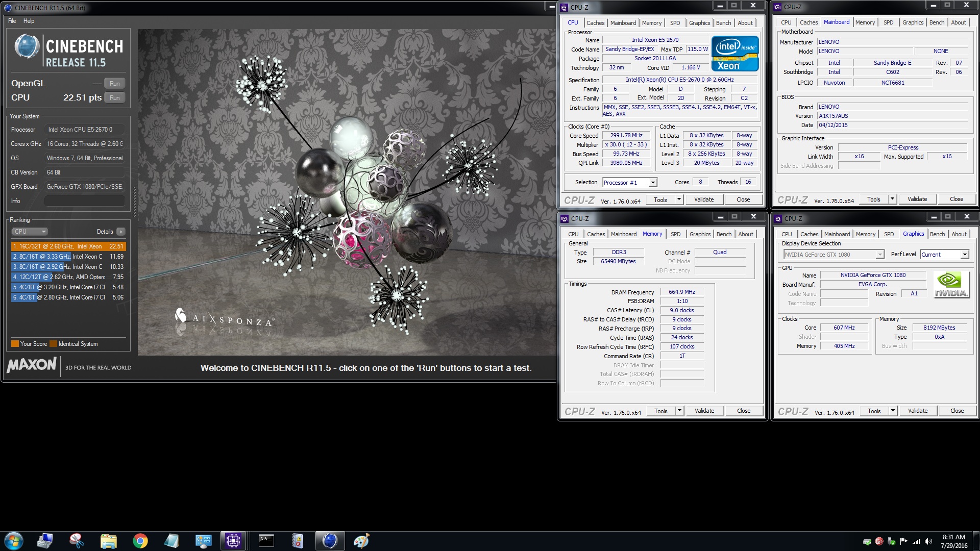This screenshot has height=551, width=980.
Task: Open the Cinebench Help menu
Action: [x=29, y=21]
